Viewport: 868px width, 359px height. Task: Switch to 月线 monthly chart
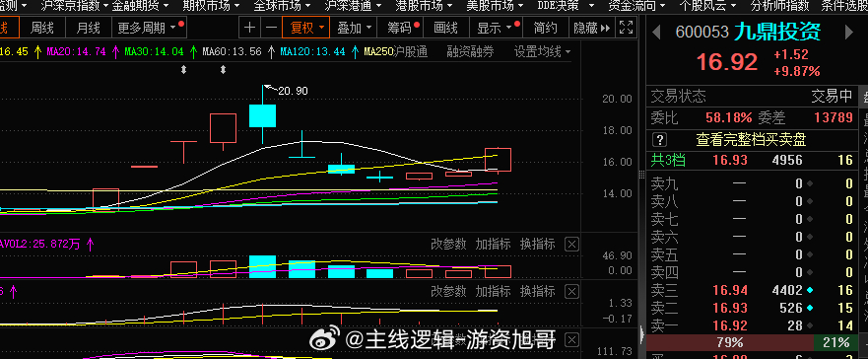click(x=88, y=28)
